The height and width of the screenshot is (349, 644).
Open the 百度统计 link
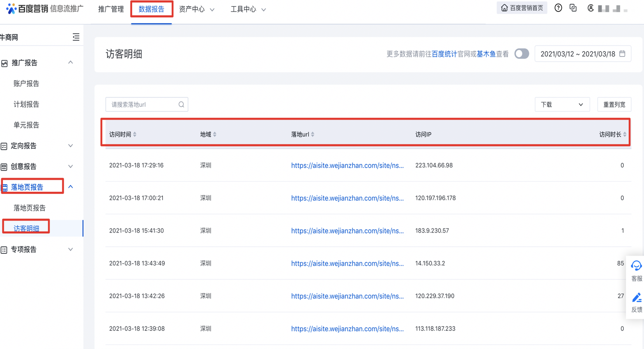[444, 54]
